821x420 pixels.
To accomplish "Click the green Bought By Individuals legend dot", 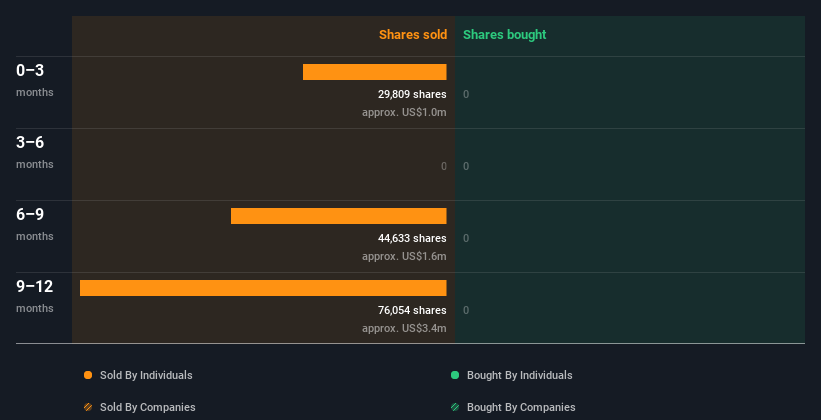I will pyautogui.click(x=455, y=375).
